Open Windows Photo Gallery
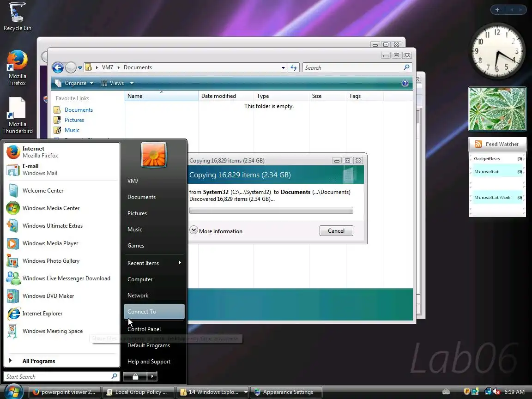 62,261
